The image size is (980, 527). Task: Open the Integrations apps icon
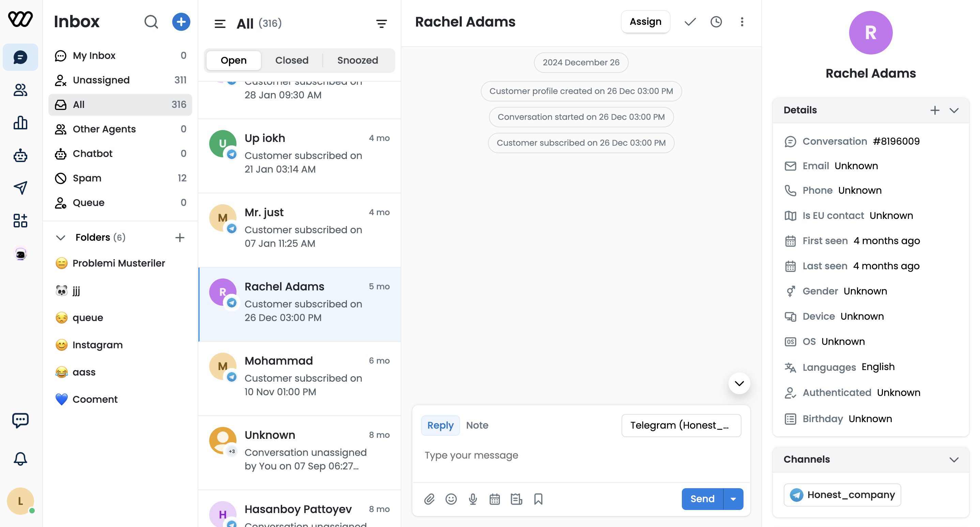pyautogui.click(x=20, y=220)
